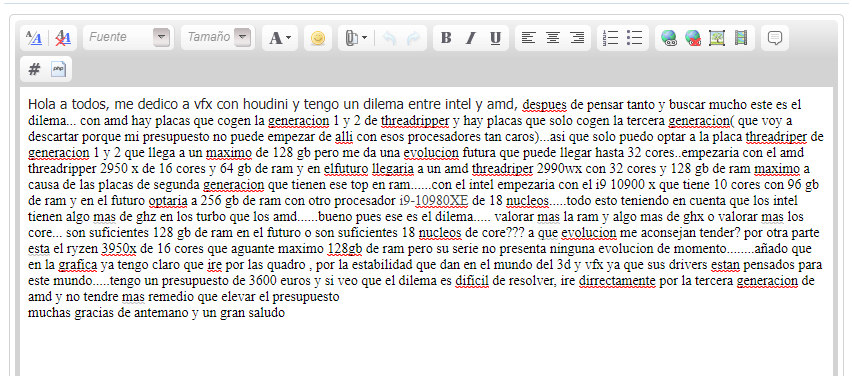Image resolution: width=852 pixels, height=376 pixels.
Task: Align text to the left
Action: point(528,37)
